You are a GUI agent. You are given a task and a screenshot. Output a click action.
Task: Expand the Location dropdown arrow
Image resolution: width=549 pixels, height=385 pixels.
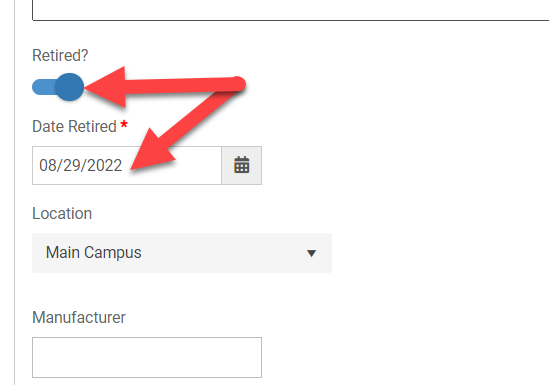tap(311, 253)
